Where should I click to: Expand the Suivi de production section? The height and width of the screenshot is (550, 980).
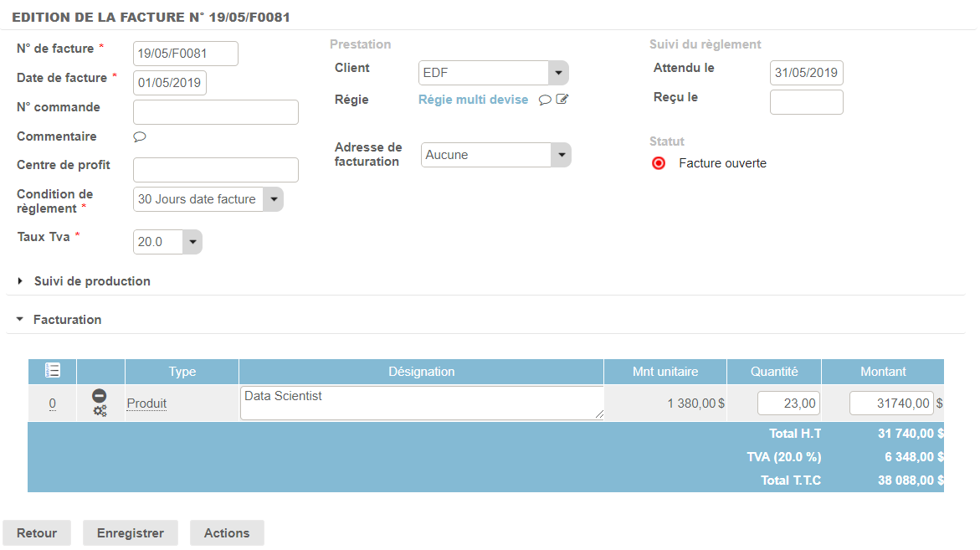coord(92,281)
